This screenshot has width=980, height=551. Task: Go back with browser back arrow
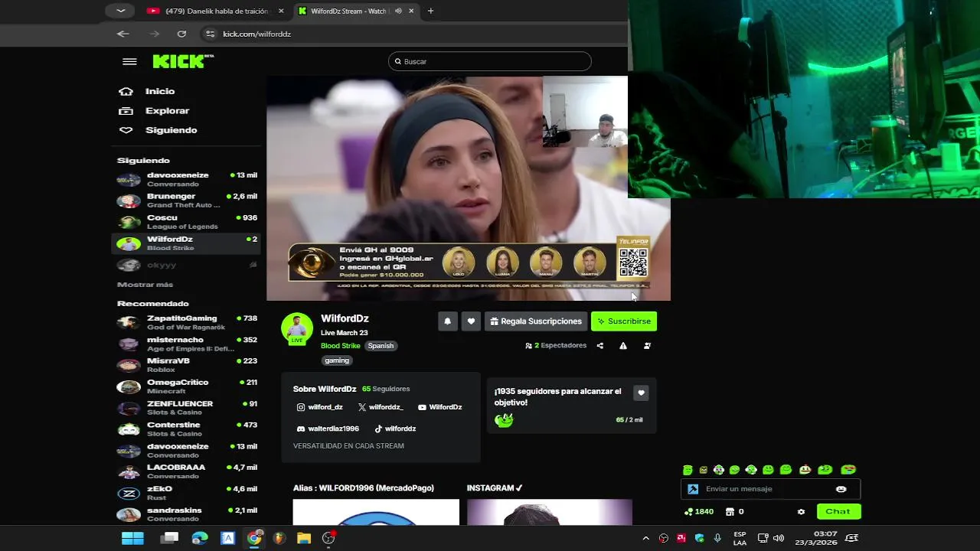(122, 34)
